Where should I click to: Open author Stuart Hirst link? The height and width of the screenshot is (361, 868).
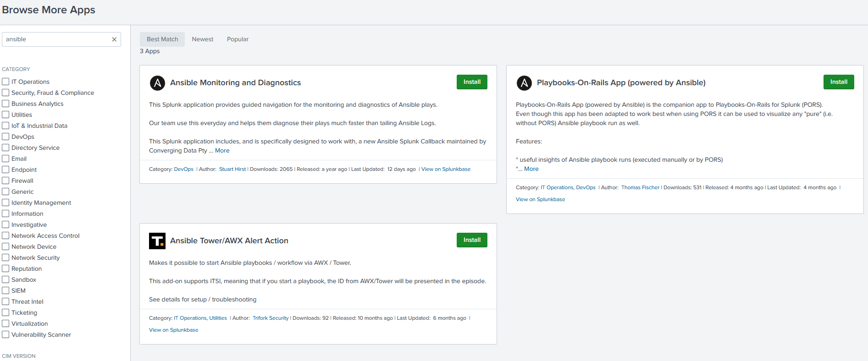[232, 170]
